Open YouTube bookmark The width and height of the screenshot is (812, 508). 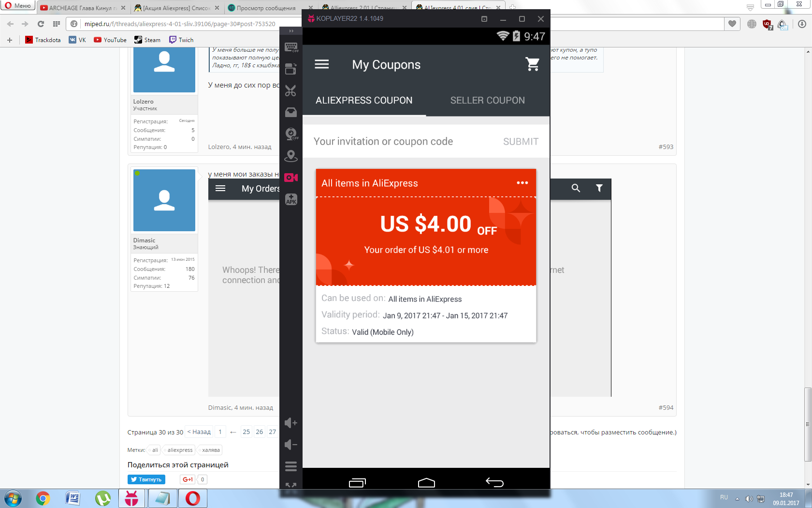[x=110, y=40]
